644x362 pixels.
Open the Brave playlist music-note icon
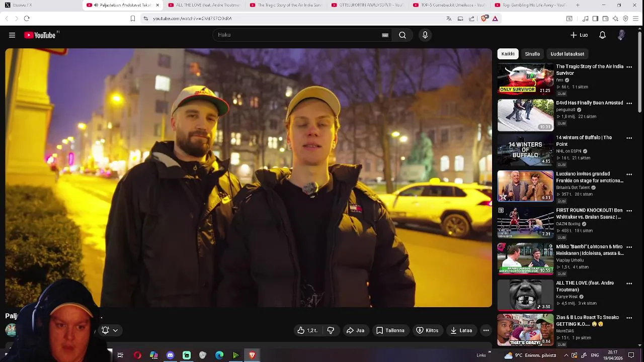pos(585,19)
